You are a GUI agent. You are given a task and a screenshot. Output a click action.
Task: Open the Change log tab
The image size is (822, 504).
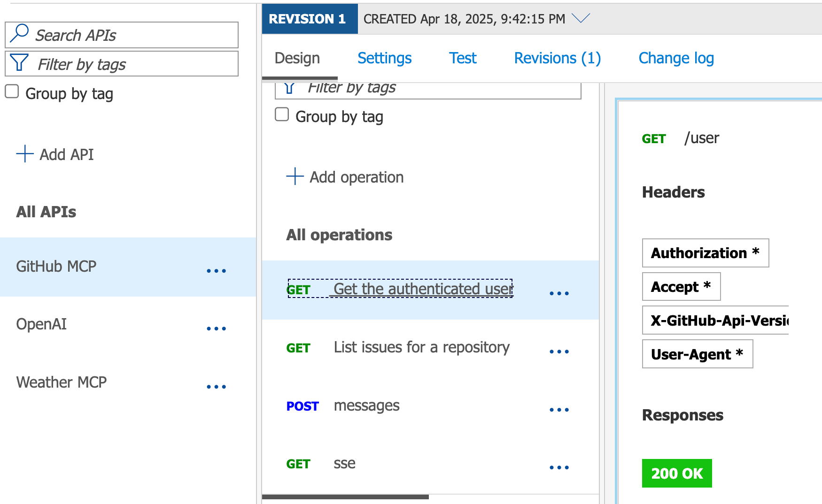(x=676, y=58)
